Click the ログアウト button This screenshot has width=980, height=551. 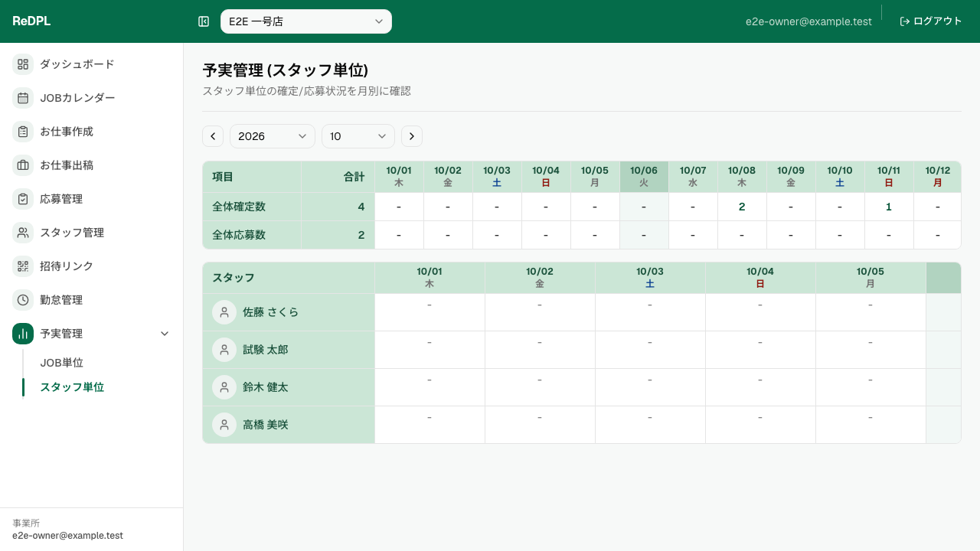click(931, 21)
